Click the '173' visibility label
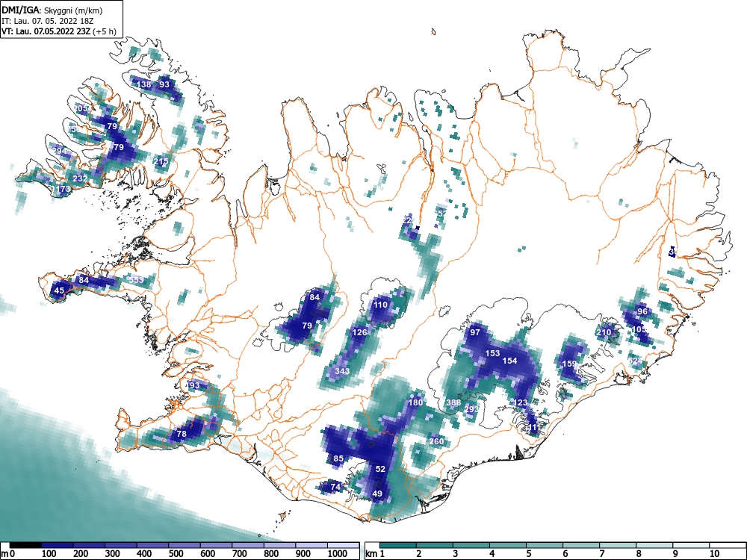 click(63, 189)
